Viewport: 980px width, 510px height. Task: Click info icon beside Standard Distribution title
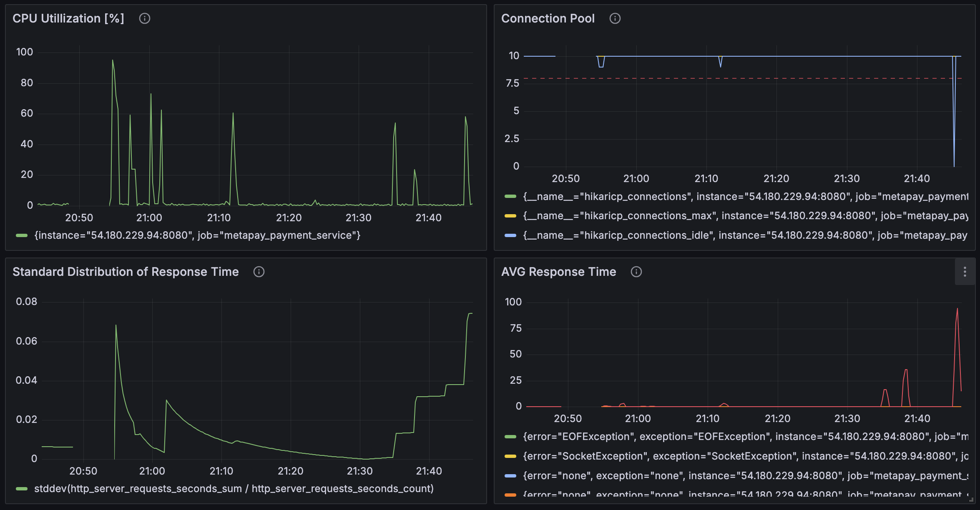coord(259,272)
